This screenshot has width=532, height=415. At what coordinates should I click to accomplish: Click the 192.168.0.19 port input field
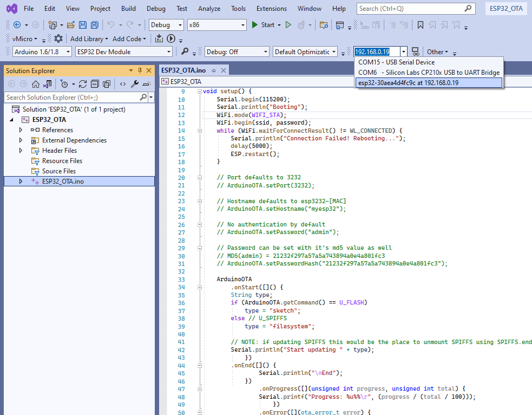click(377, 51)
